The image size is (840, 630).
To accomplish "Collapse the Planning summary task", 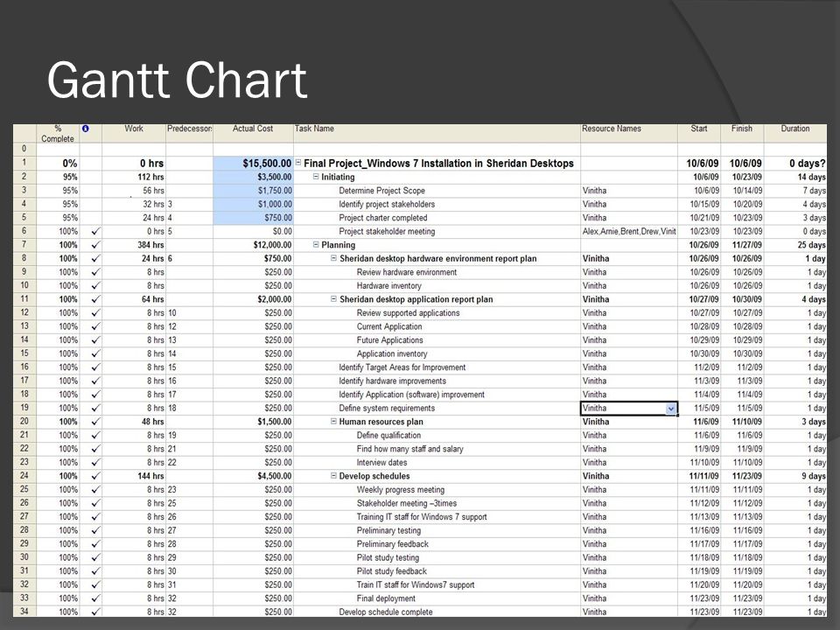I will point(316,244).
